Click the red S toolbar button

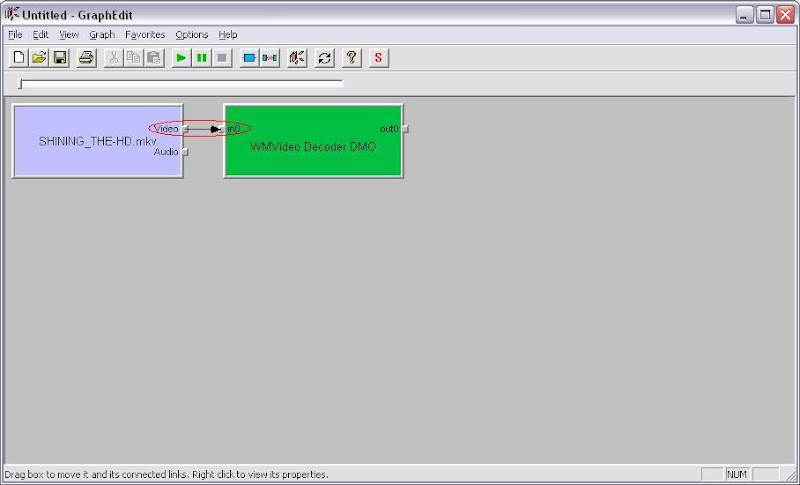coord(378,58)
